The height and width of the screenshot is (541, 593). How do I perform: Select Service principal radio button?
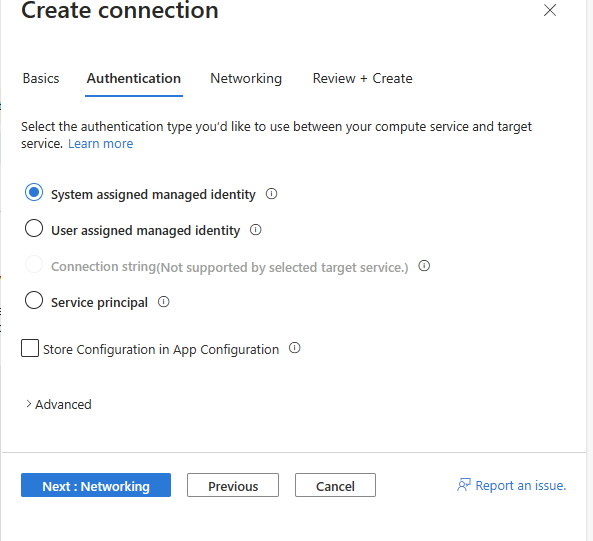coord(34,300)
